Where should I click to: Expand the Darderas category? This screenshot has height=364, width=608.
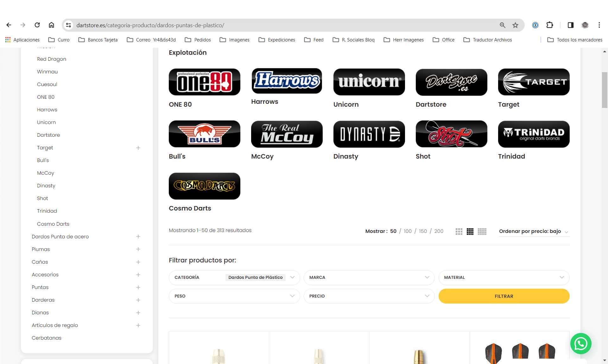(x=138, y=300)
